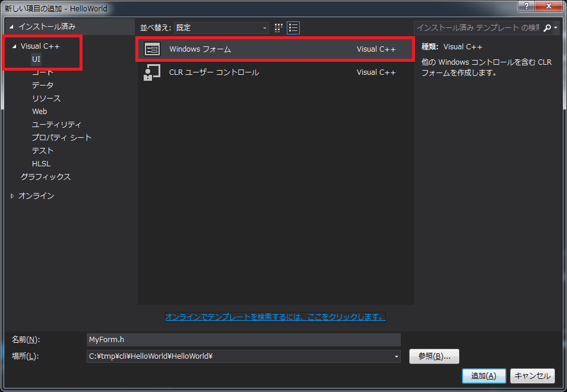Select the ユーティリティ category
This screenshot has height=392, width=567.
click(57, 124)
